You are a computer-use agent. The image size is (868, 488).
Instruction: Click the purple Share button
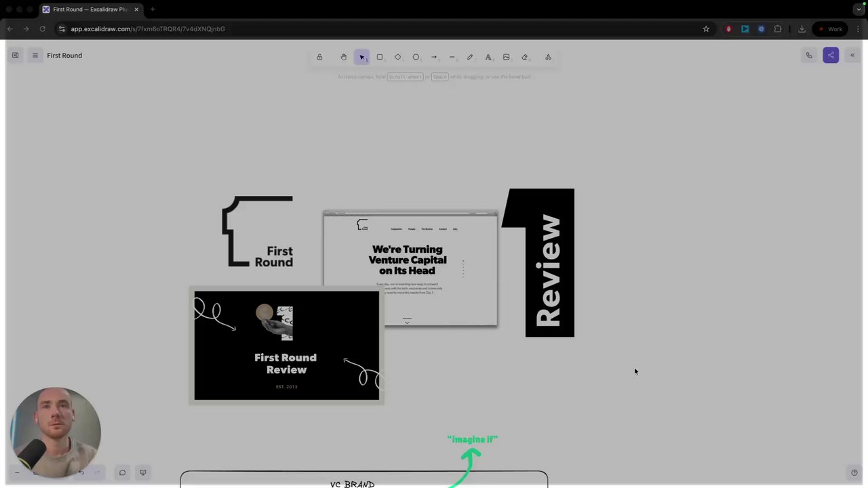(x=831, y=56)
